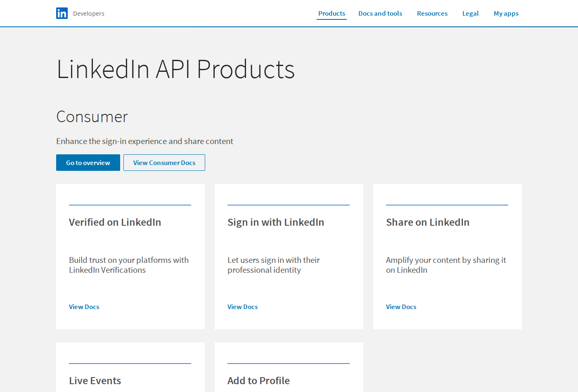Viewport: 578px width, 392px height.
Task: Click the LinkedIn API Products page heading
Action: [176, 69]
